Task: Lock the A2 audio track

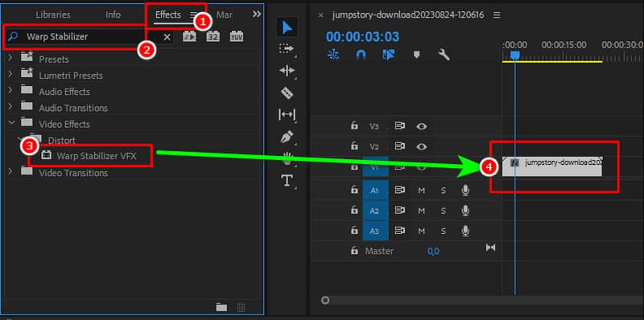Action: tap(354, 211)
